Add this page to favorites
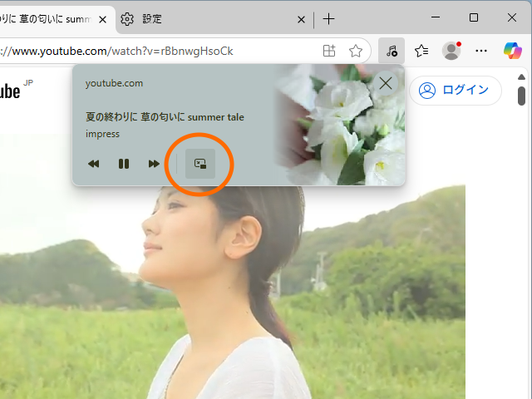The image size is (532, 399). [355, 51]
